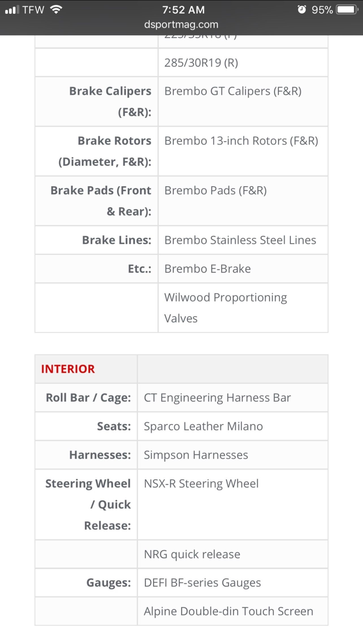363x644 pixels.
Task: Tap the dsportmag.com address bar
Action: (x=181, y=25)
